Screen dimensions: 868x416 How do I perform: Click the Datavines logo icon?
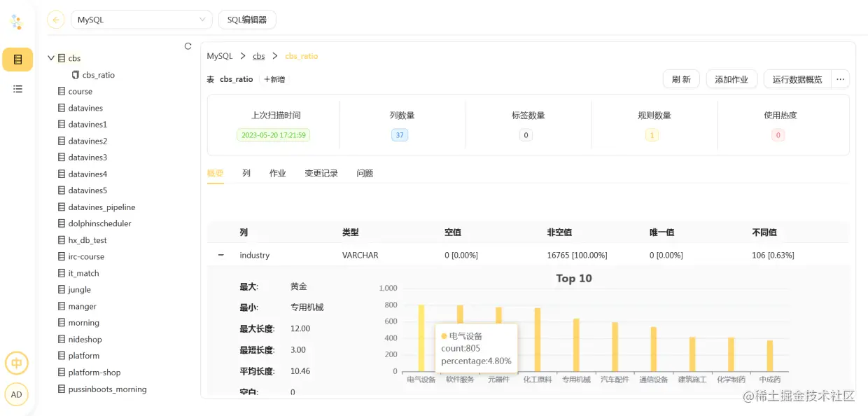coord(17,22)
